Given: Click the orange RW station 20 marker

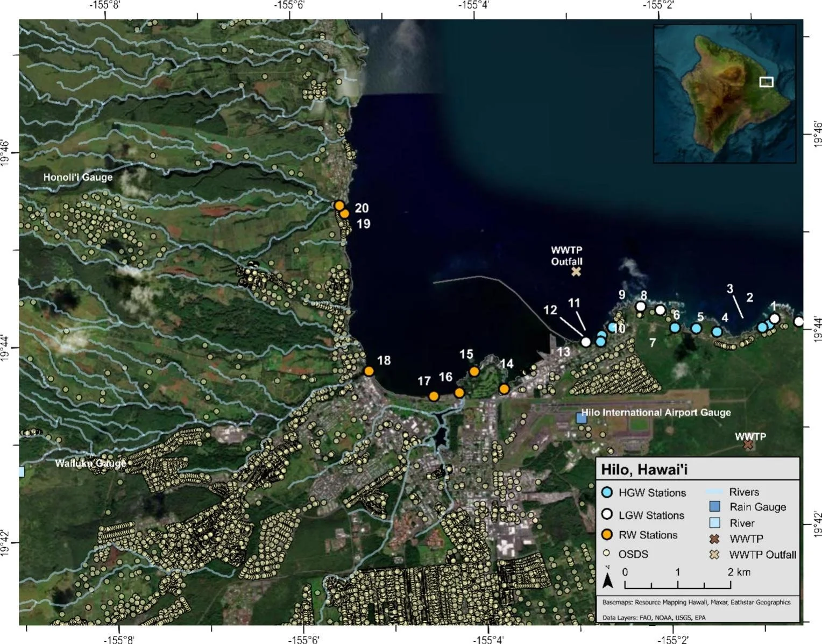Looking at the screenshot, I should tap(339, 206).
